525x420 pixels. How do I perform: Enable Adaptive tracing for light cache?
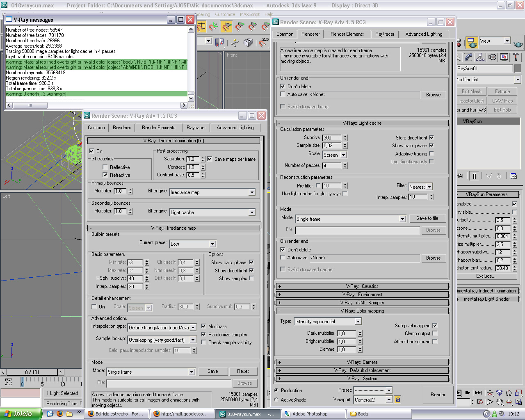pos(431,154)
